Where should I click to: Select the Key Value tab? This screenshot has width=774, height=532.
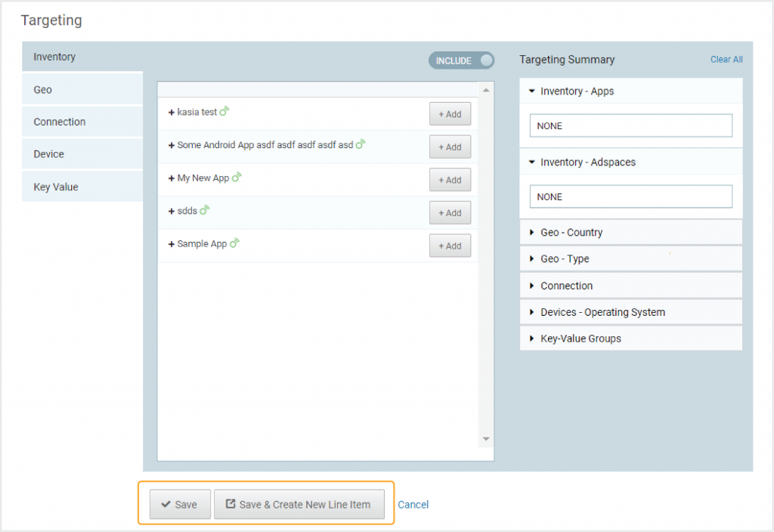coord(82,187)
